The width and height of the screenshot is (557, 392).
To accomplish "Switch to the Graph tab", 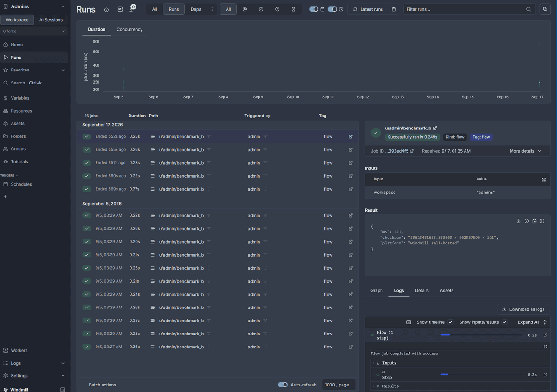I will 376,290.
